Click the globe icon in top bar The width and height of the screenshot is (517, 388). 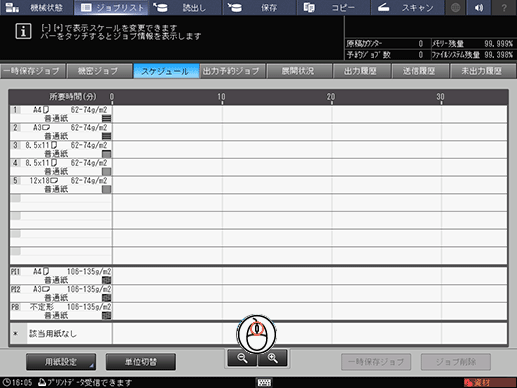(x=455, y=7)
